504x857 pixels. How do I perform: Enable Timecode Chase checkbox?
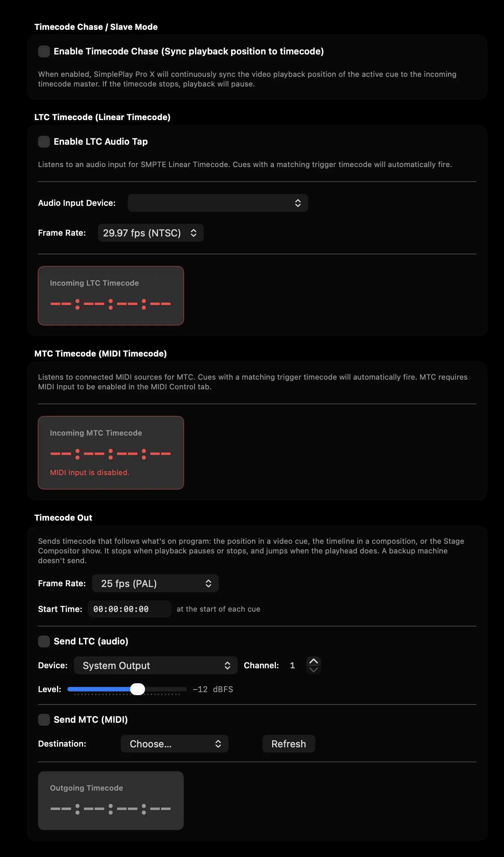click(x=44, y=51)
